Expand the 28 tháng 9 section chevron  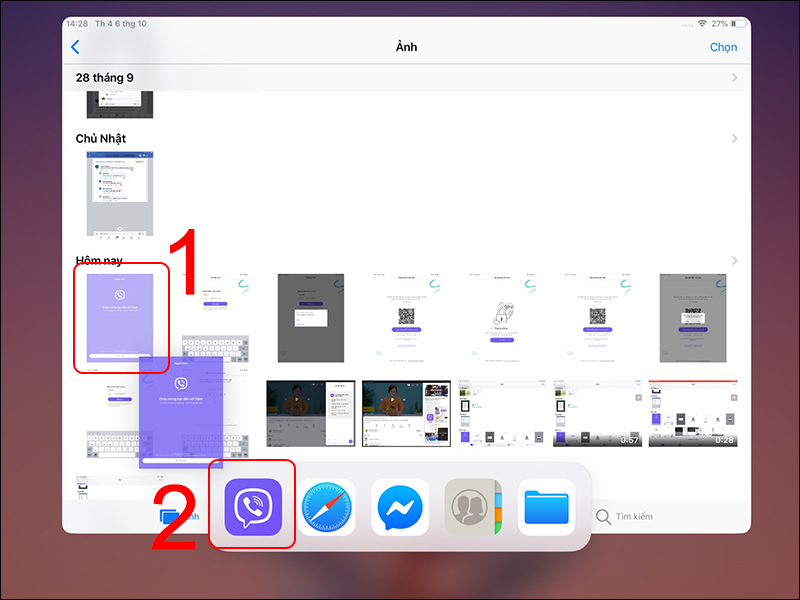coord(735,77)
